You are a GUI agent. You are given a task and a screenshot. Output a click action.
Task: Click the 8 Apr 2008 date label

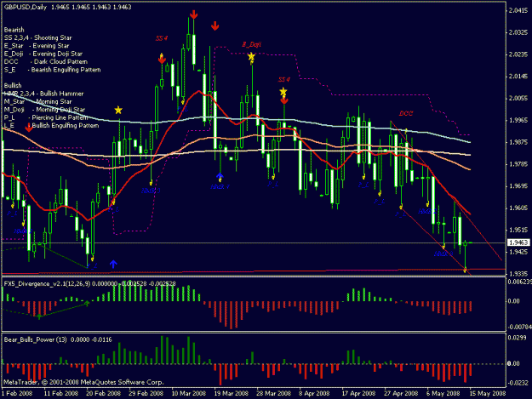pyautogui.click(x=314, y=394)
